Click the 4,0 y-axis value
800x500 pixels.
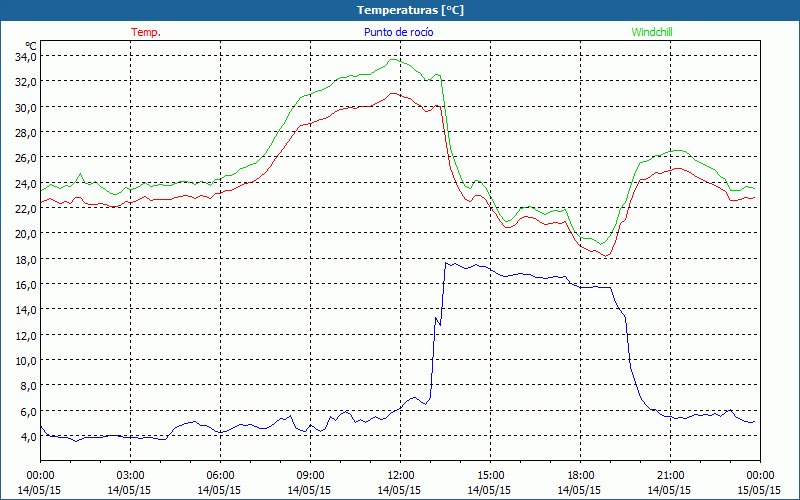(28, 436)
